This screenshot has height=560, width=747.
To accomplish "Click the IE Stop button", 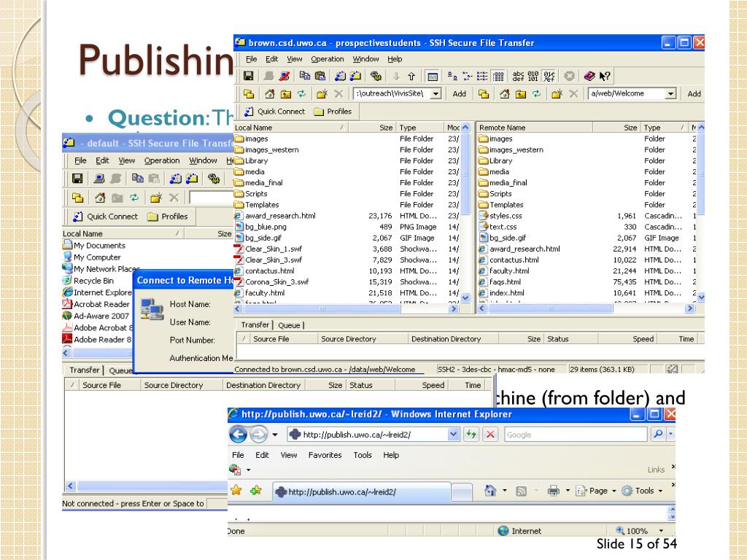I will (490, 435).
